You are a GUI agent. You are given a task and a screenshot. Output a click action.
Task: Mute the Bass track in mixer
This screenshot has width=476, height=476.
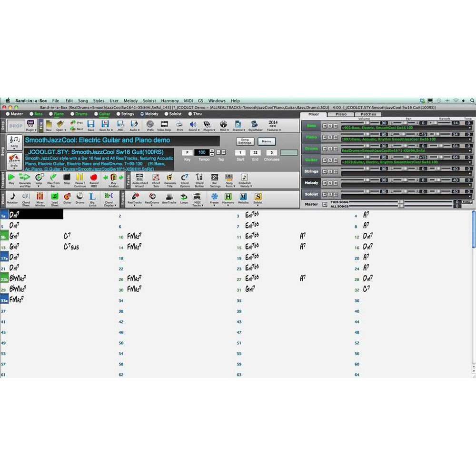(325, 126)
